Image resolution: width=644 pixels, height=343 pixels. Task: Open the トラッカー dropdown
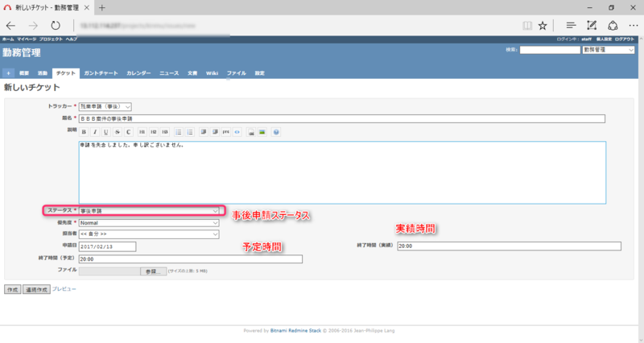[x=105, y=106]
